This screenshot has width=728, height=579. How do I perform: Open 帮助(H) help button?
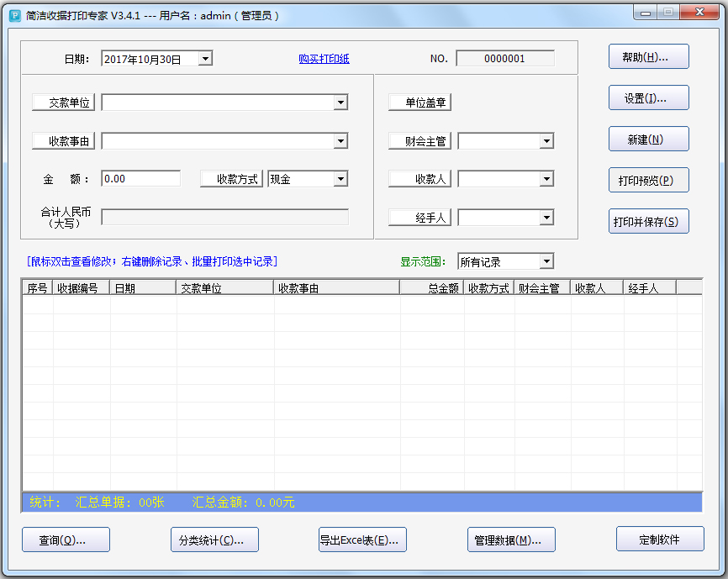tap(649, 57)
